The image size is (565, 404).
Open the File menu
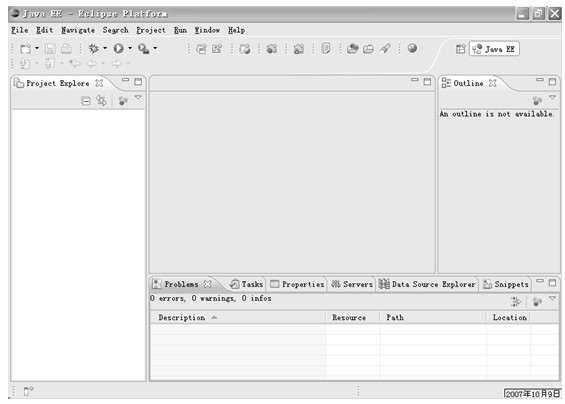coord(19,30)
